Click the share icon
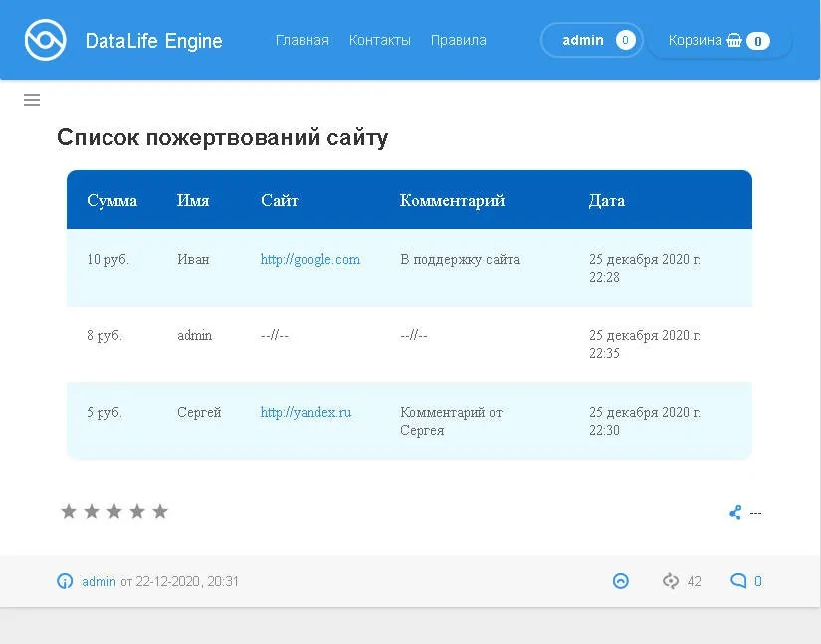The image size is (821, 644). [x=735, y=512]
